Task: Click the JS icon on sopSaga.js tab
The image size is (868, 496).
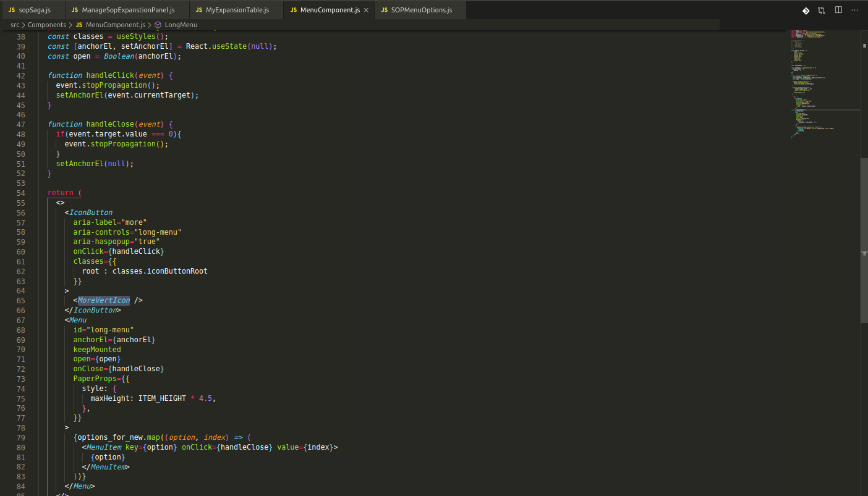Action: [x=11, y=10]
